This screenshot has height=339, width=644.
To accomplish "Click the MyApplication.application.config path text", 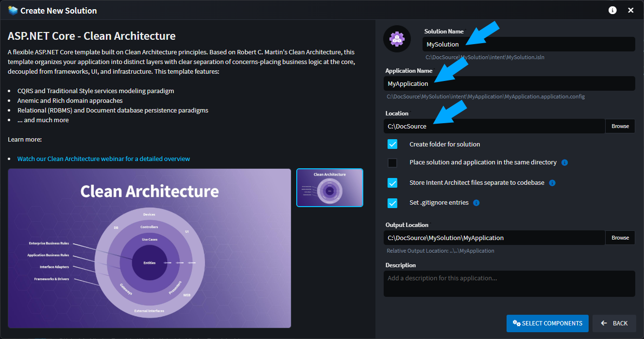I will [486, 97].
